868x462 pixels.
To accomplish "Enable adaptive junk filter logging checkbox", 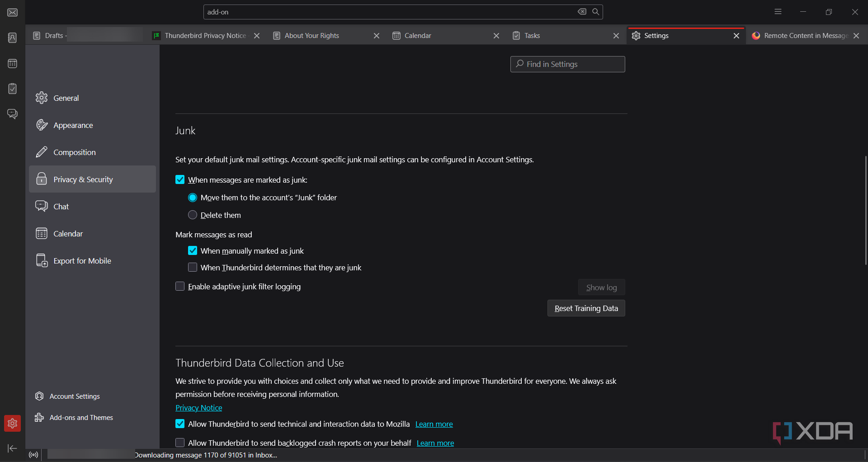I will (180, 286).
